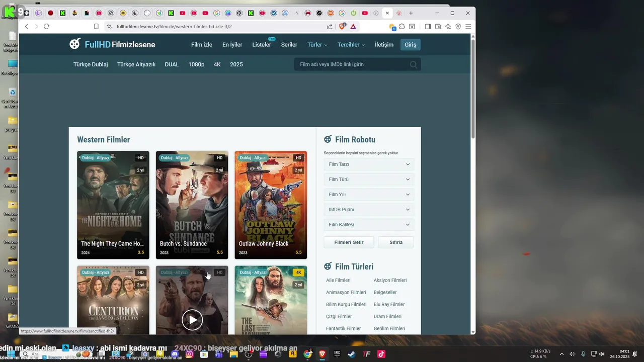Open the İletişim menu item
The image size is (644, 362).
click(x=384, y=45)
